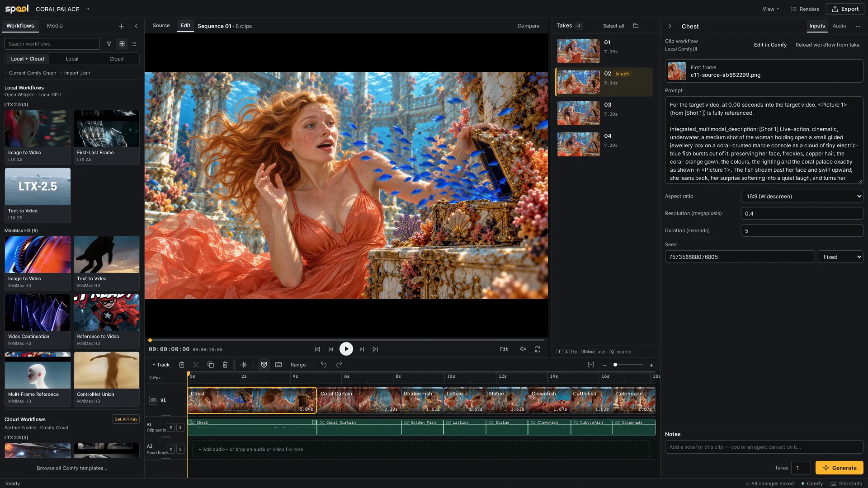The height and width of the screenshot is (488, 868).
Task: Open the takes folder icon
Action: click(x=636, y=26)
